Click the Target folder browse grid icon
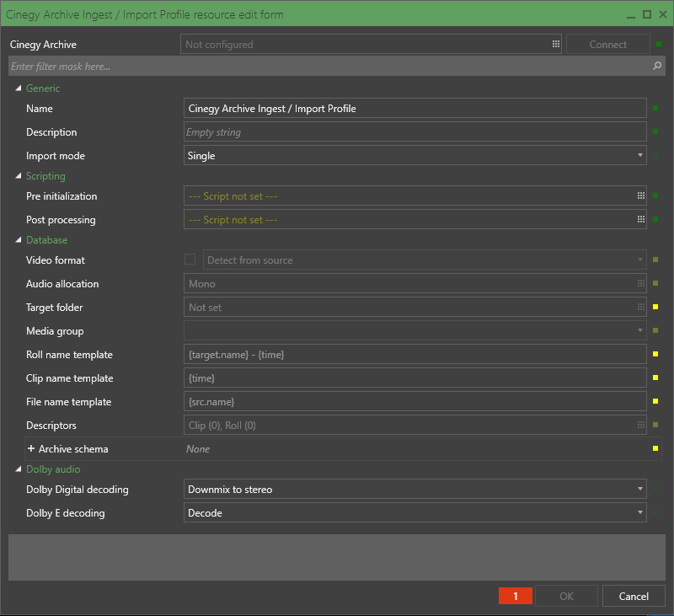Image resolution: width=674 pixels, height=616 pixels. pyautogui.click(x=640, y=307)
